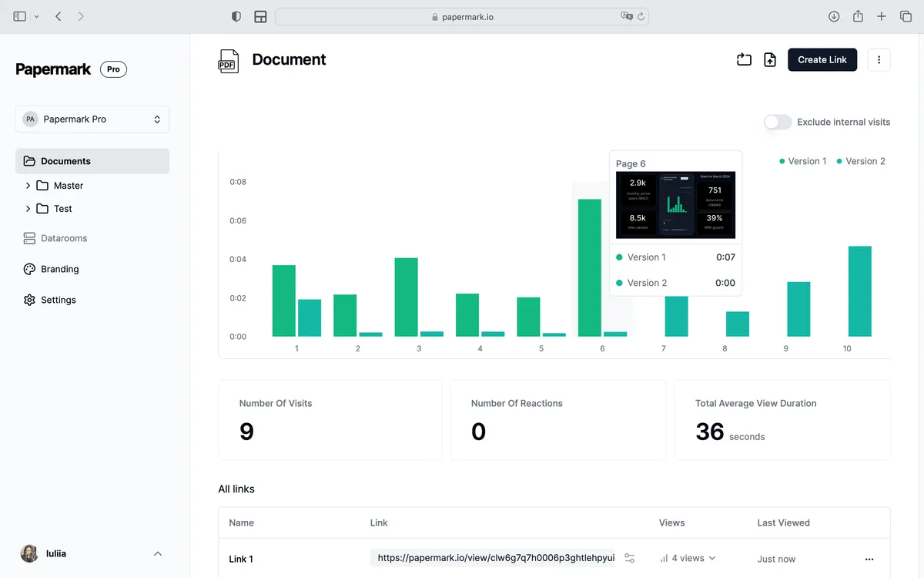Click the All links heading
The image size is (924, 578).
[x=236, y=489]
